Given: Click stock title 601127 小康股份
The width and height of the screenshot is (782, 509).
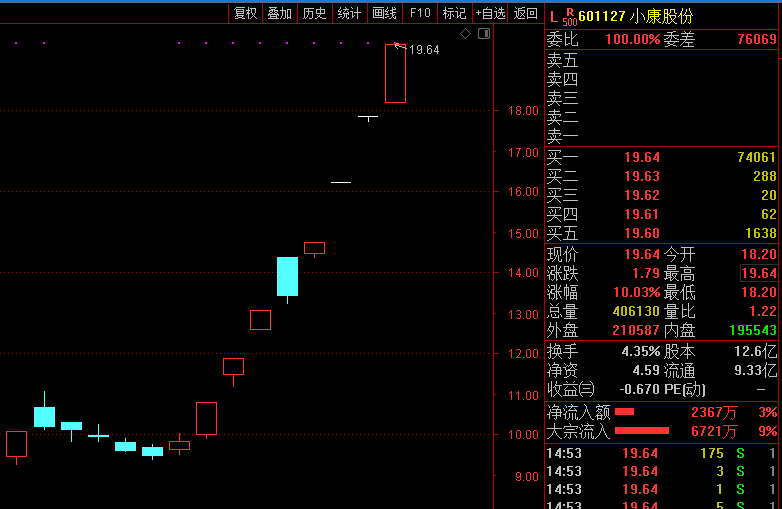Looking at the screenshot, I should click(636, 16).
